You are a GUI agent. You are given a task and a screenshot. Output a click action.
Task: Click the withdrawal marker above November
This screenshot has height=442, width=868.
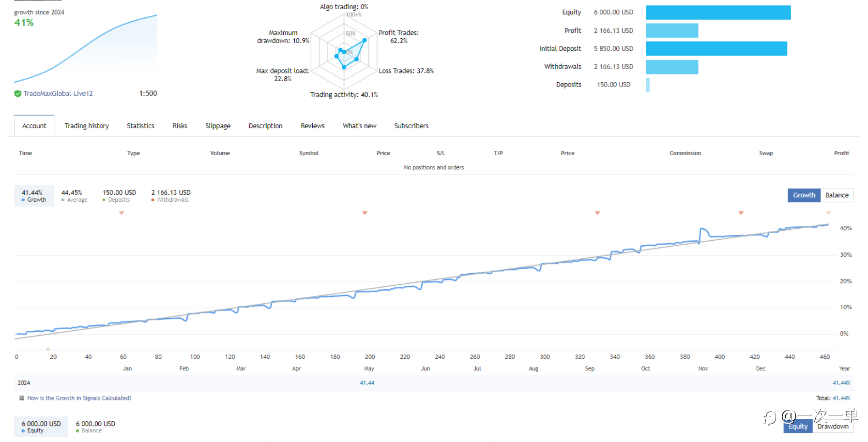[x=741, y=213]
